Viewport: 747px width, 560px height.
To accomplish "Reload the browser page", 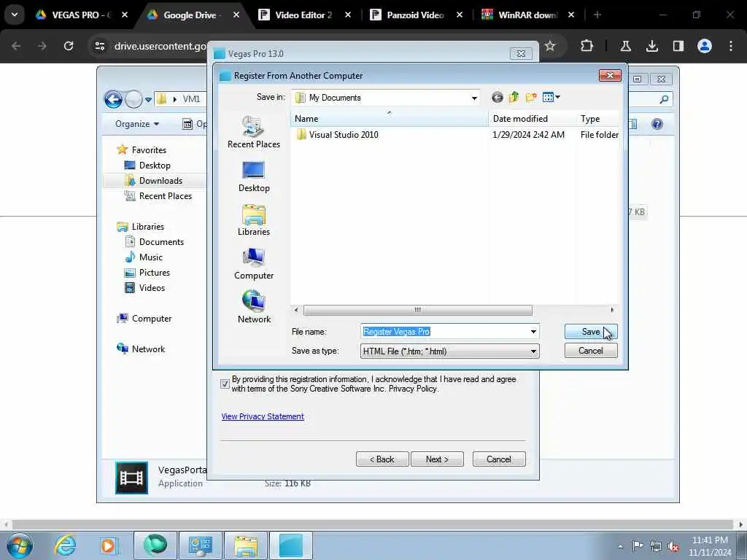I will pyautogui.click(x=69, y=46).
